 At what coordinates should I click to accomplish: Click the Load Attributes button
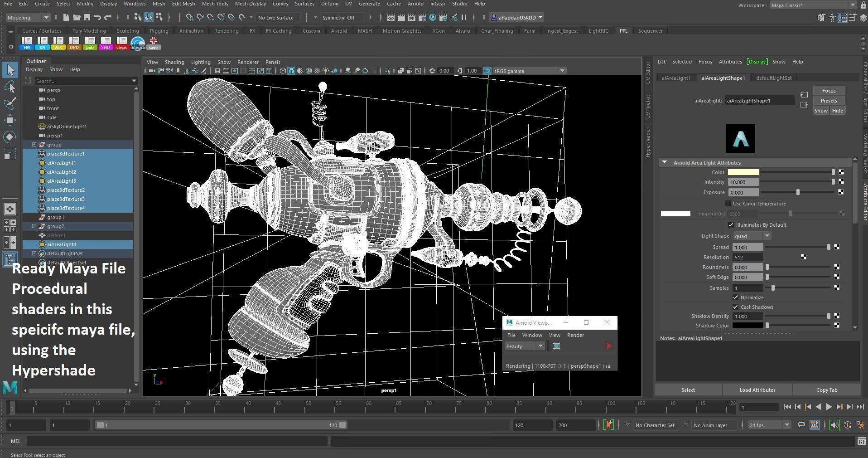click(x=757, y=390)
